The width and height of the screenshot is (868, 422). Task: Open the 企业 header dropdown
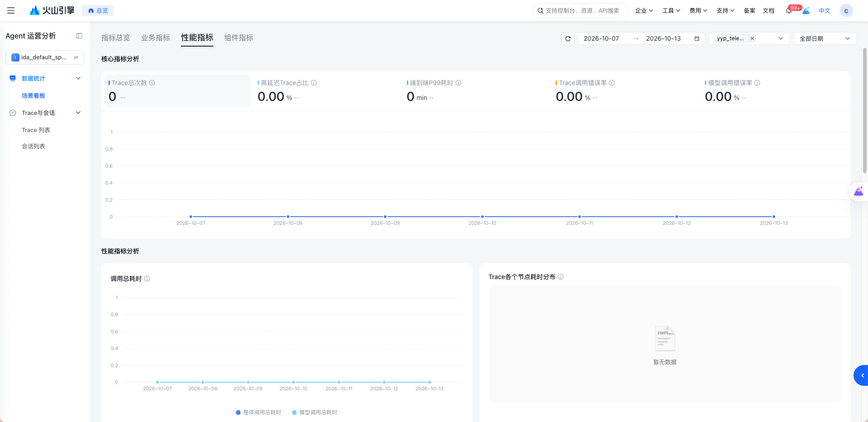tap(644, 10)
